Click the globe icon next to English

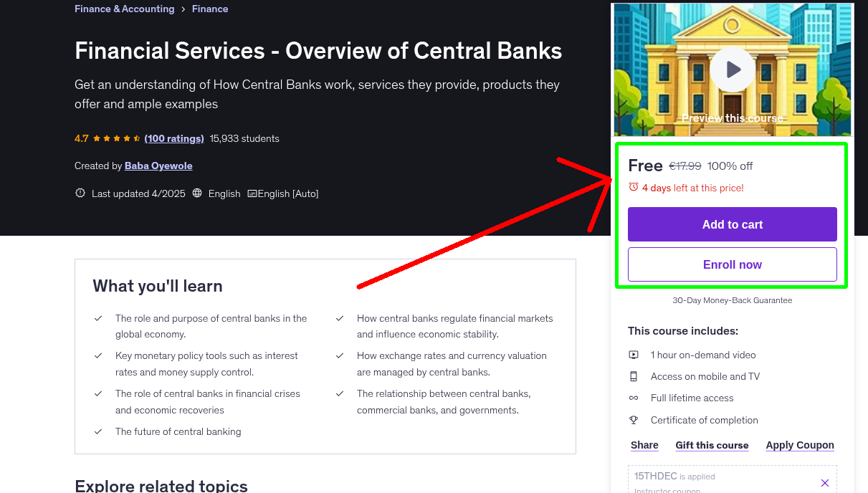(196, 193)
